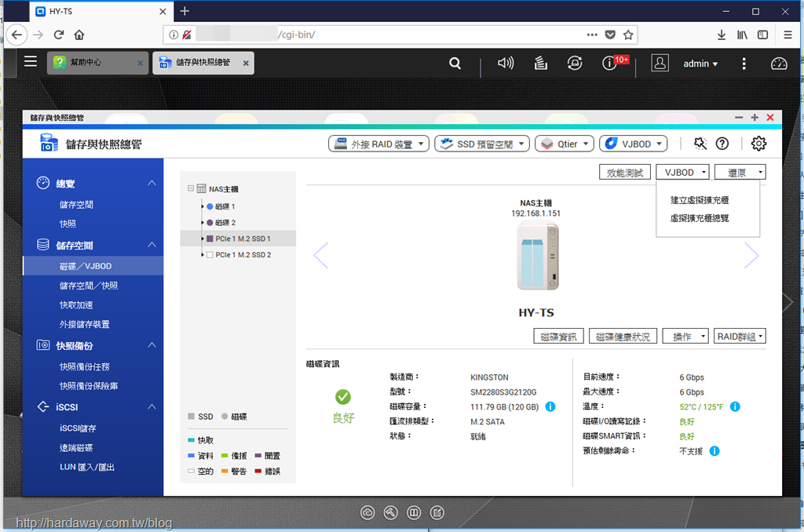Close the 幫助中心 desktop tab
Screen dimensions: 804x532
[140, 63]
